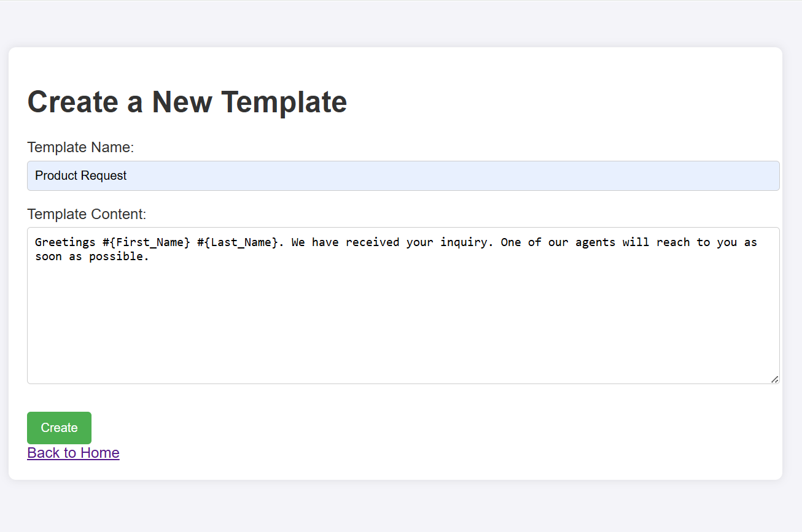Click the word agents in template content
802x532 pixels.
point(595,242)
